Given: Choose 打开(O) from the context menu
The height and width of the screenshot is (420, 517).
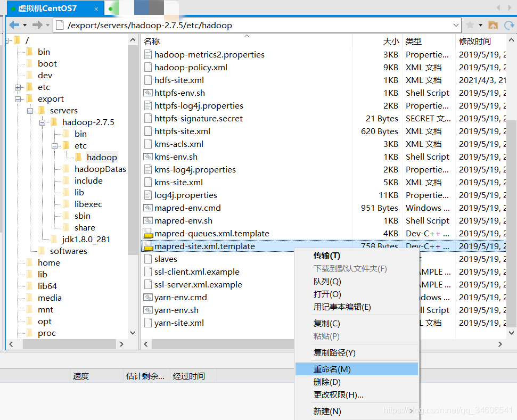Looking at the screenshot, I should click(356, 294).
